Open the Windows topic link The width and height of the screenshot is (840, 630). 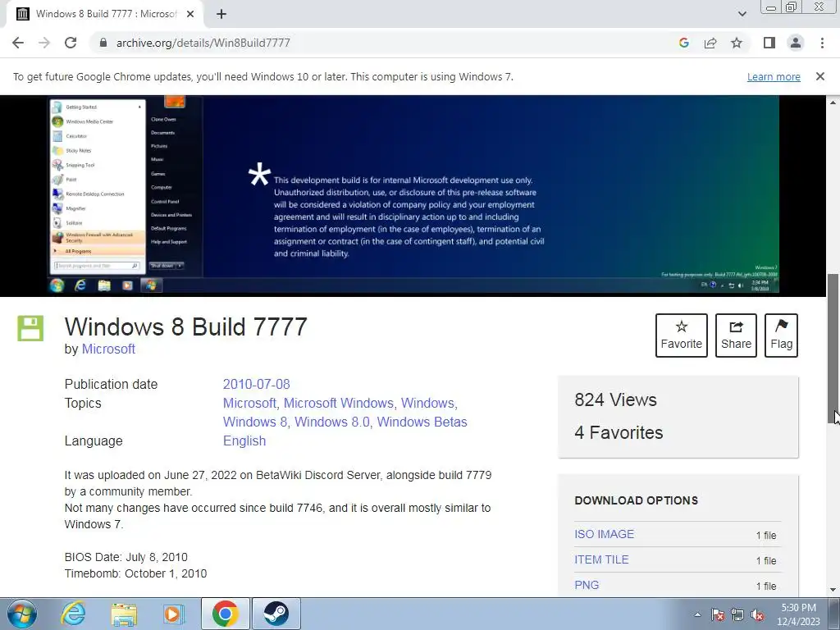[427, 403]
